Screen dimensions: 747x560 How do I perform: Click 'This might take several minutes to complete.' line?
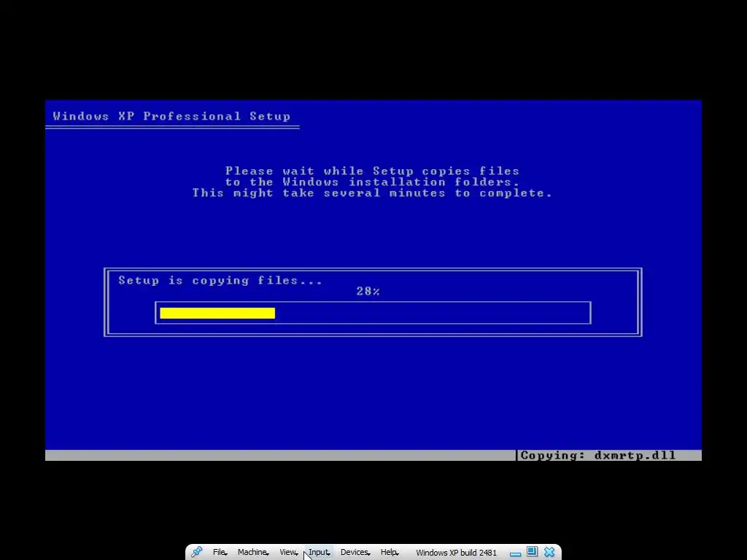(372, 192)
